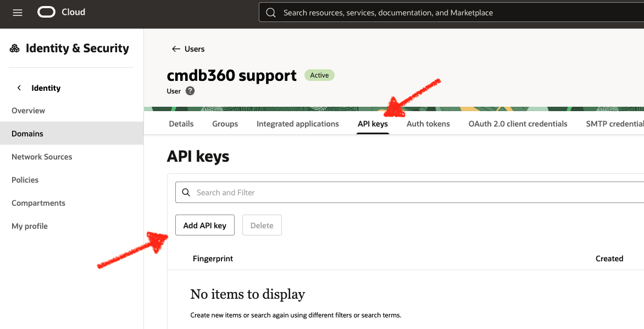
Task: Open Policies in the sidebar
Action: coord(25,180)
